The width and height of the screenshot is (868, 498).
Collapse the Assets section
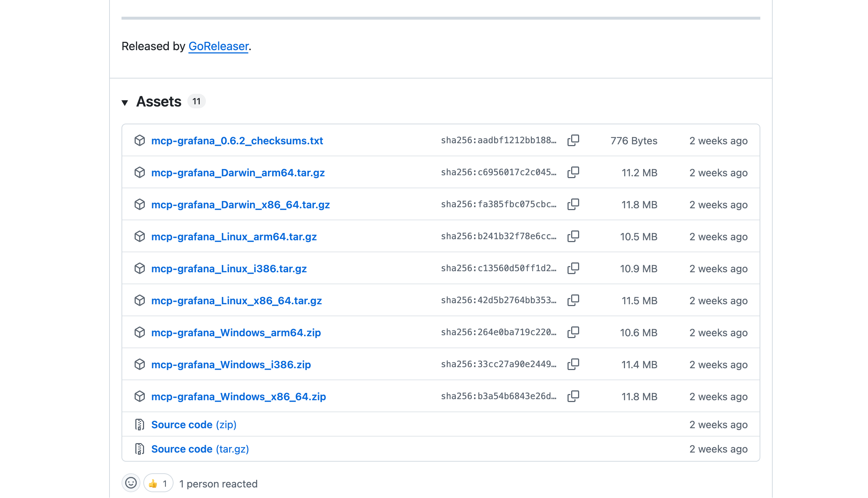click(125, 103)
